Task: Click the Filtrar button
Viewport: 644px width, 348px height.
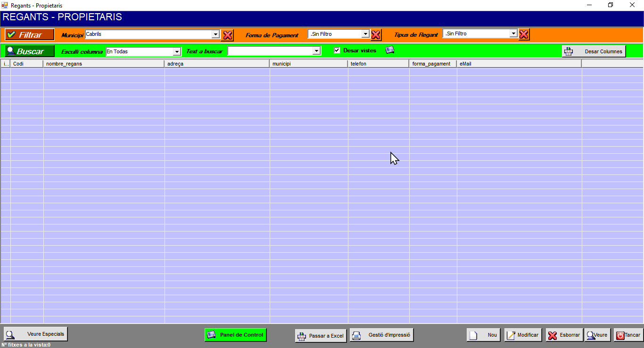Action: (x=30, y=35)
